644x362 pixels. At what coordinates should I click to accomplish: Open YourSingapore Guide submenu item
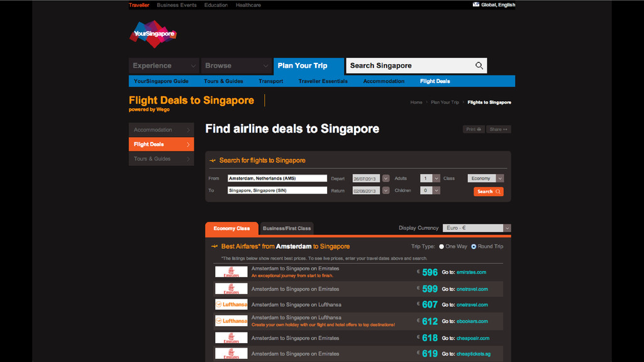tap(161, 81)
